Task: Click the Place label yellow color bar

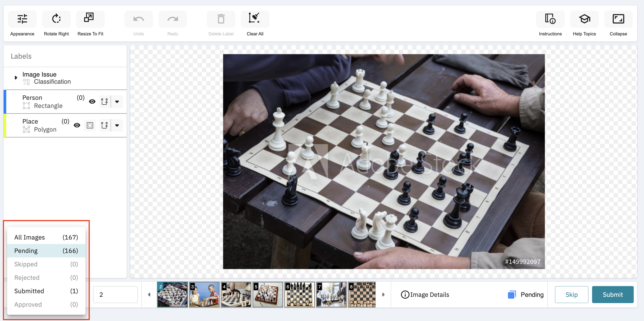Action: point(5,125)
